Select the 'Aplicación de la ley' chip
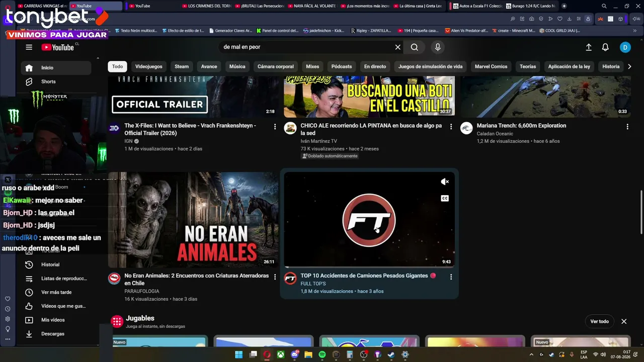Image resolution: width=644 pixels, height=362 pixels. 569,66
